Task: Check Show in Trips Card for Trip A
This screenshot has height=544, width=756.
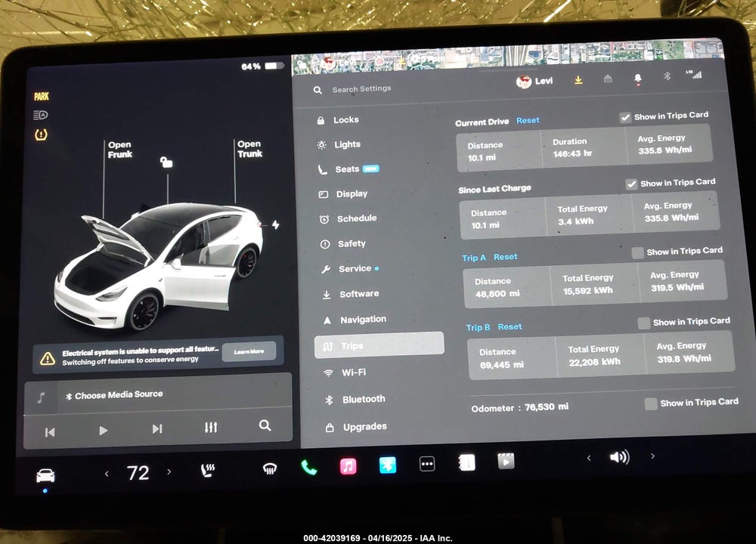Action: 637,253
